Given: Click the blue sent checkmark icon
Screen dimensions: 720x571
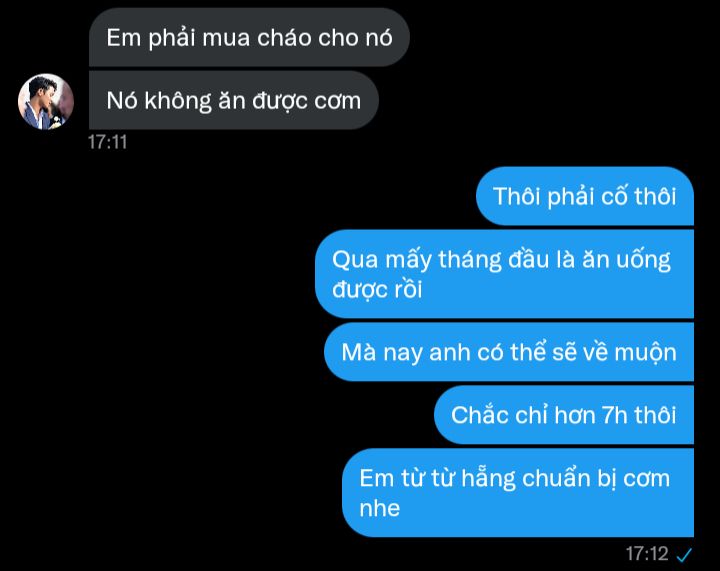Looking at the screenshot, I should pyautogui.click(x=684, y=554).
